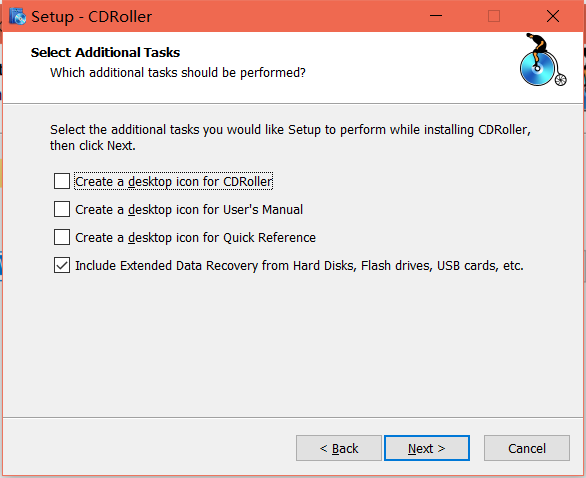Proceed with the Next > button

427,448
